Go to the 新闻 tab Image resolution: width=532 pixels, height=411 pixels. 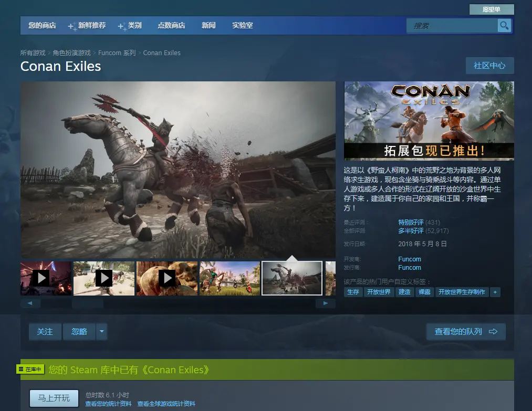click(x=208, y=25)
